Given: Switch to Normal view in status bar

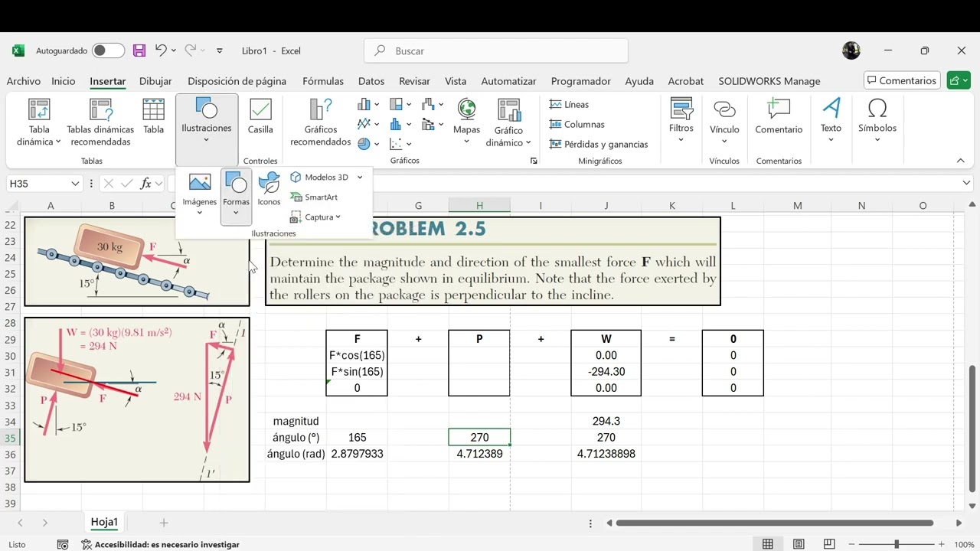Looking at the screenshot, I should (767, 544).
